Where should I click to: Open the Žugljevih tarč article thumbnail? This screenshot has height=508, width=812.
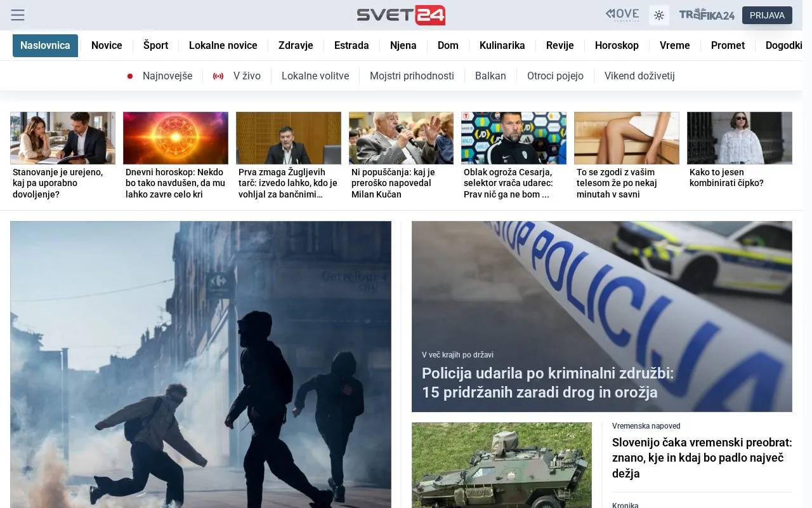click(289, 138)
